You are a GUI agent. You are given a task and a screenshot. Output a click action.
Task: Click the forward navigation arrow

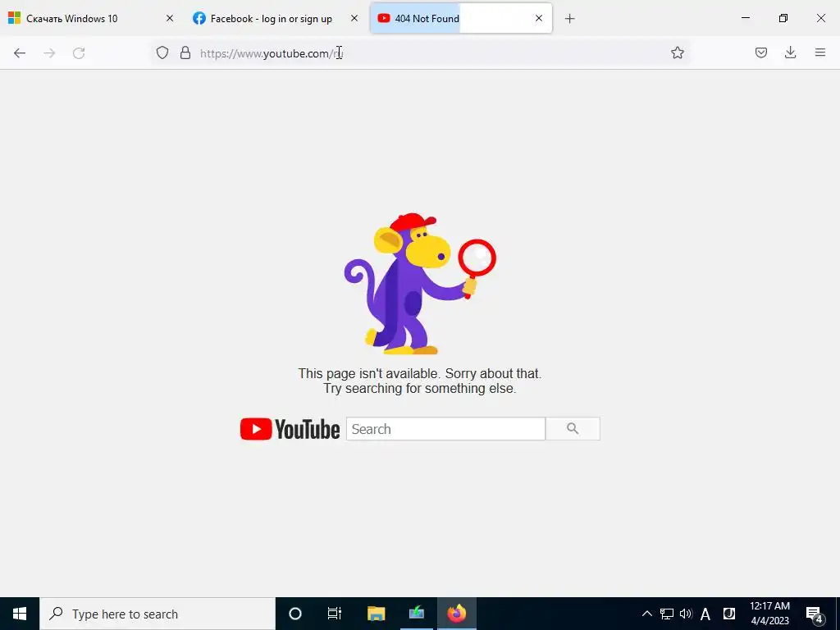click(49, 53)
